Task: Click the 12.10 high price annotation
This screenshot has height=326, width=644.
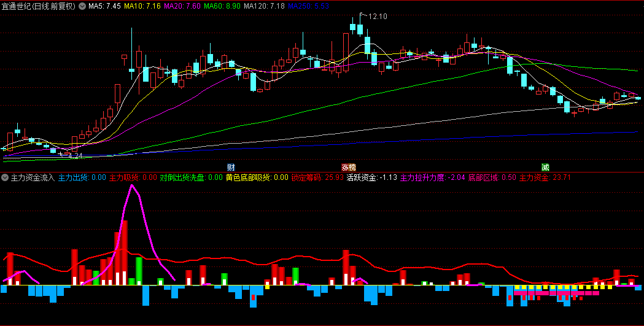Action: 378,17
